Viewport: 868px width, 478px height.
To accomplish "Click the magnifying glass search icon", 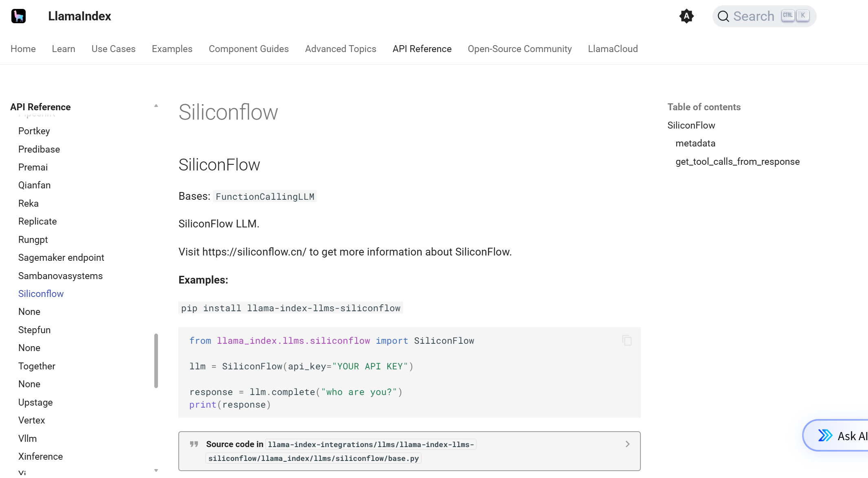I will 723,16.
